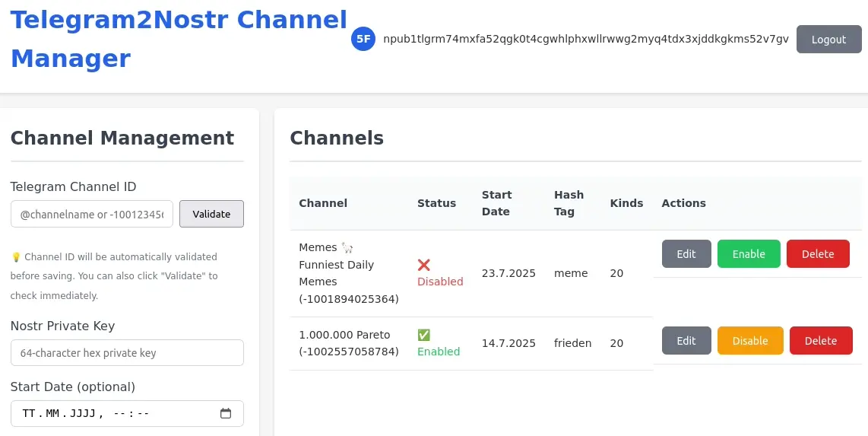Image resolution: width=868 pixels, height=436 pixels.
Task: Enable the Memes channel
Action: 749,254
